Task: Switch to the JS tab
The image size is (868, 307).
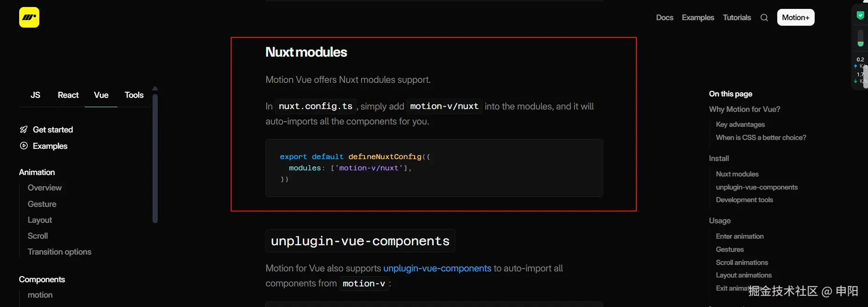Action: point(36,95)
